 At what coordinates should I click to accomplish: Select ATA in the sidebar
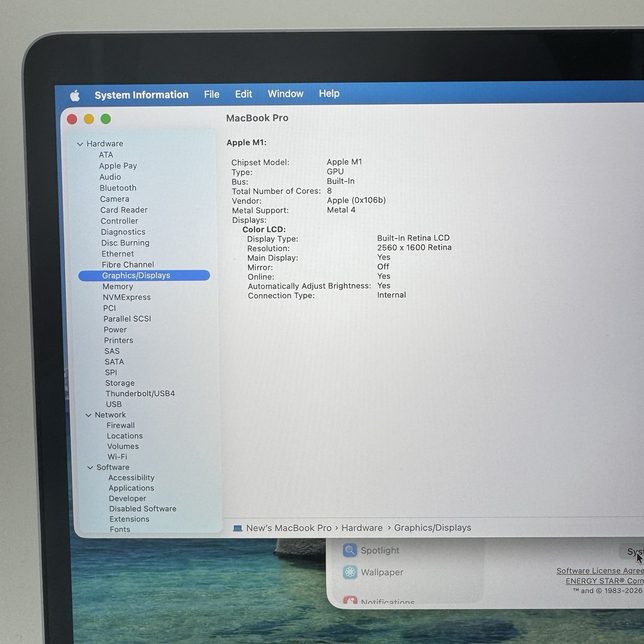point(106,155)
